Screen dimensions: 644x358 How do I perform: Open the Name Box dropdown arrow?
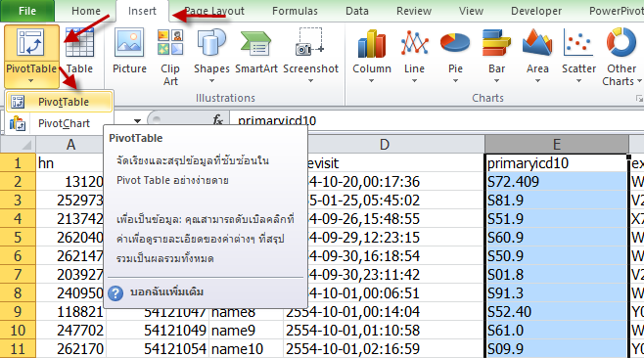coord(138,120)
